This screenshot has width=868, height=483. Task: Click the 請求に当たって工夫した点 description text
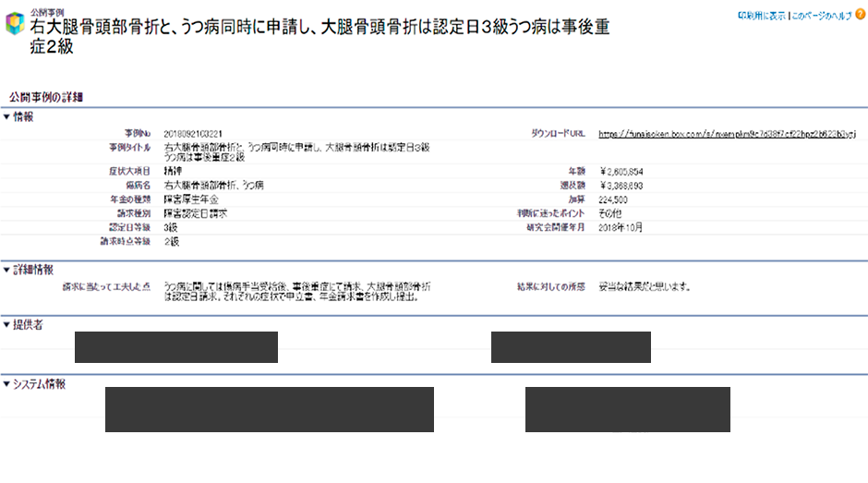click(297, 291)
